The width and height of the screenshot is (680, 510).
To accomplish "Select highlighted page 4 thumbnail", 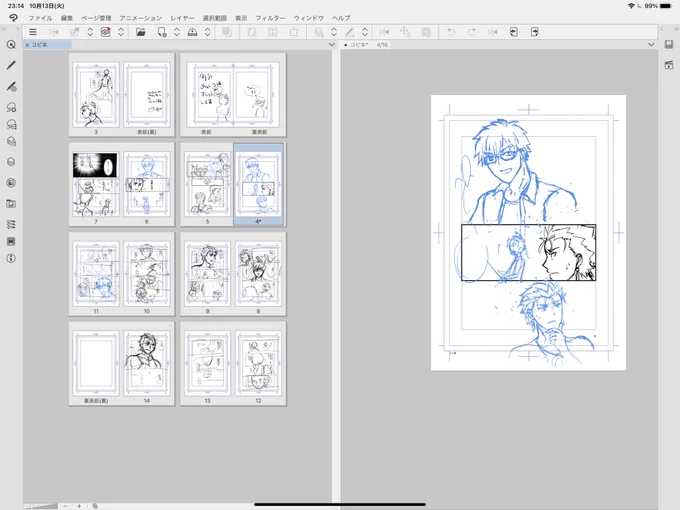I will click(x=258, y=184).
